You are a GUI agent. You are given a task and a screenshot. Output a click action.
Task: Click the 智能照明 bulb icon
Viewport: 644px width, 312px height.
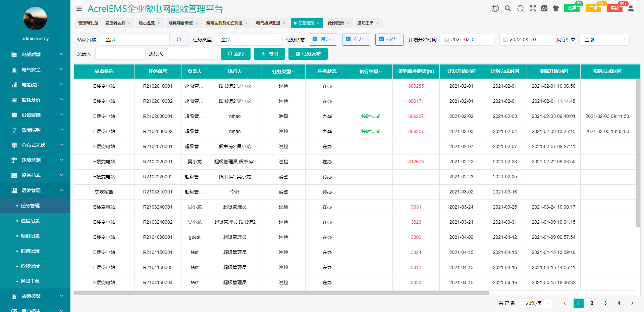click(14, 130)
